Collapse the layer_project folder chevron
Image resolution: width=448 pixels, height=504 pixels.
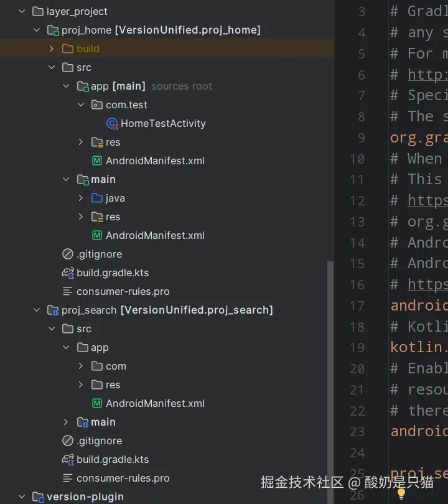point(22,12)
